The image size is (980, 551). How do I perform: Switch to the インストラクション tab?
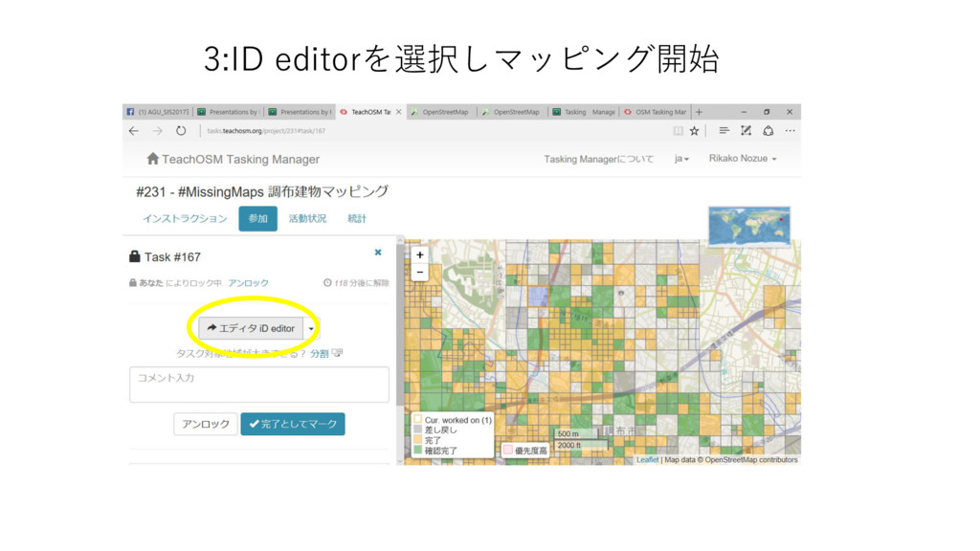coord(185,219)
